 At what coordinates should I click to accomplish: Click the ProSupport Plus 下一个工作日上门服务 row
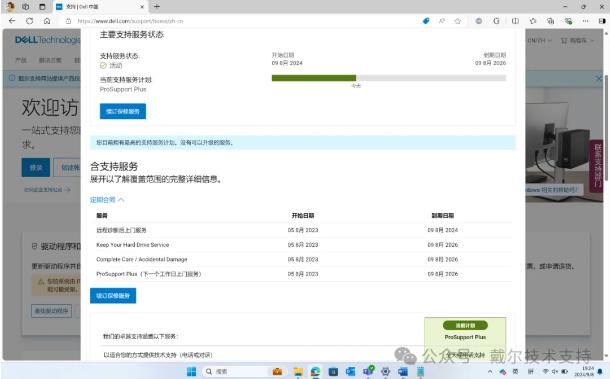pos(304,274)
